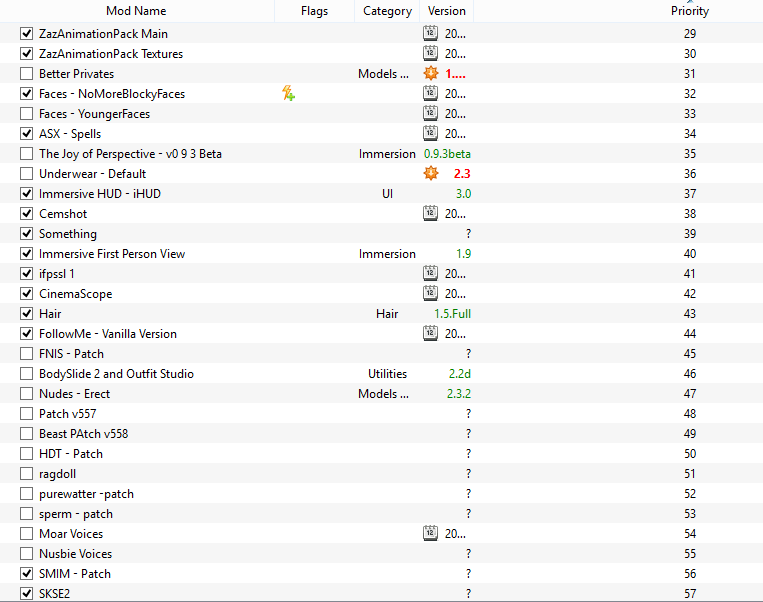Click version 3.0 of Immersive HUD
763x602 pixels.
(463, 194)
